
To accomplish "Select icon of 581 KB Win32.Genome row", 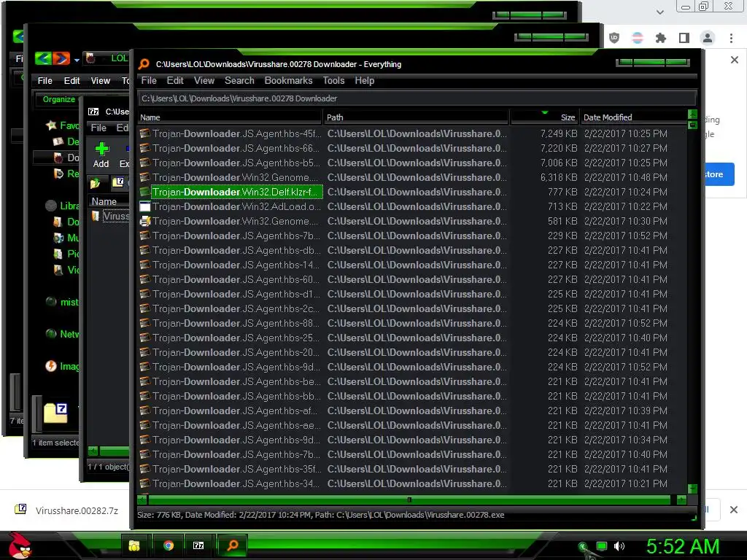I will pos(145,221).
